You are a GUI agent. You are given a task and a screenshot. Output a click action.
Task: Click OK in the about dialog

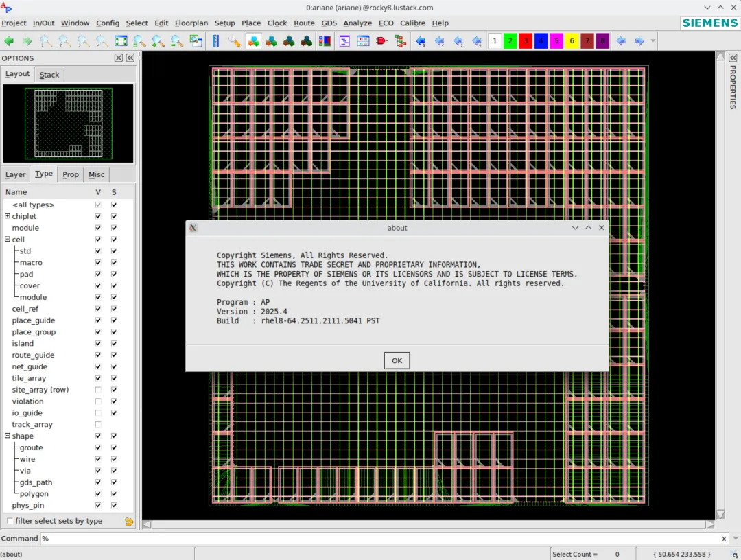pos(397,360)
